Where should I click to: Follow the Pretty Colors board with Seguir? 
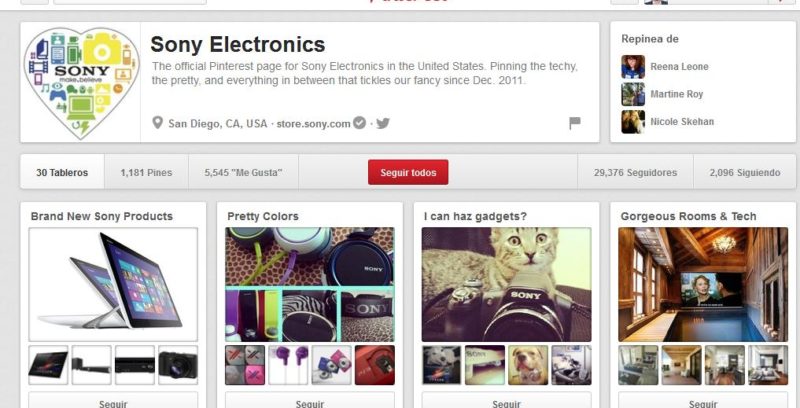coord(310,402)
